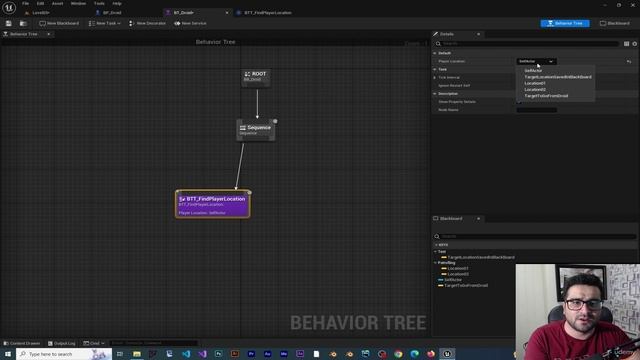Open the Windows Start menu
This screenshot has width=640, height=360.
point(8,354)
